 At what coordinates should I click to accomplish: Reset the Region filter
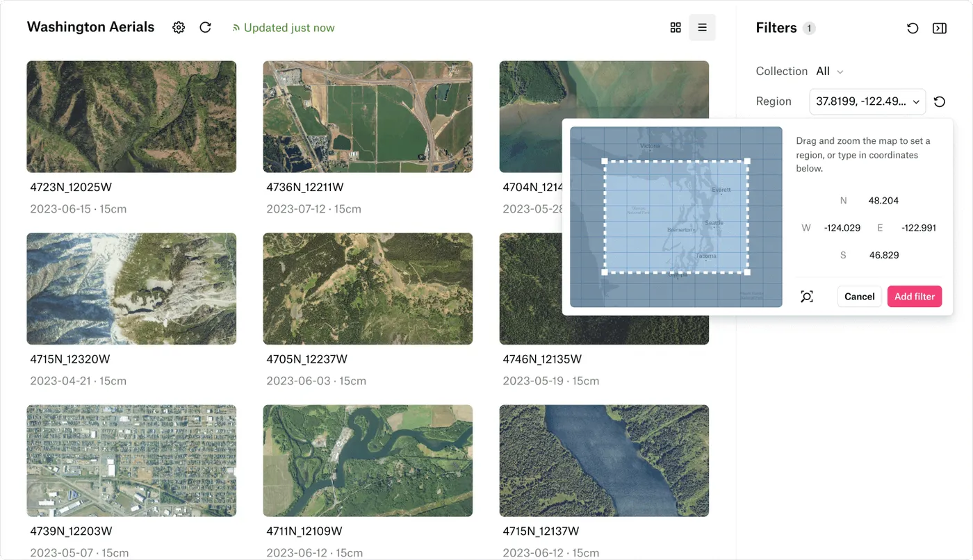tap(940, 101)
